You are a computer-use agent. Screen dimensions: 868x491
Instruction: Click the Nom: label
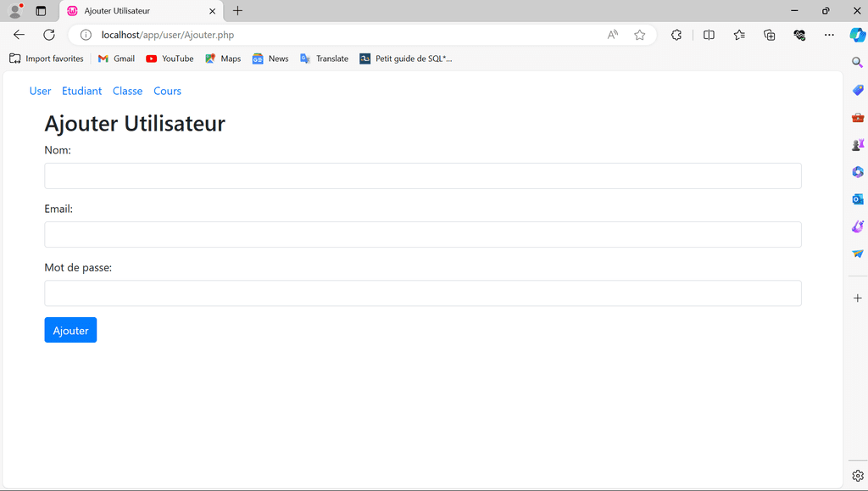tap(58, 150)
